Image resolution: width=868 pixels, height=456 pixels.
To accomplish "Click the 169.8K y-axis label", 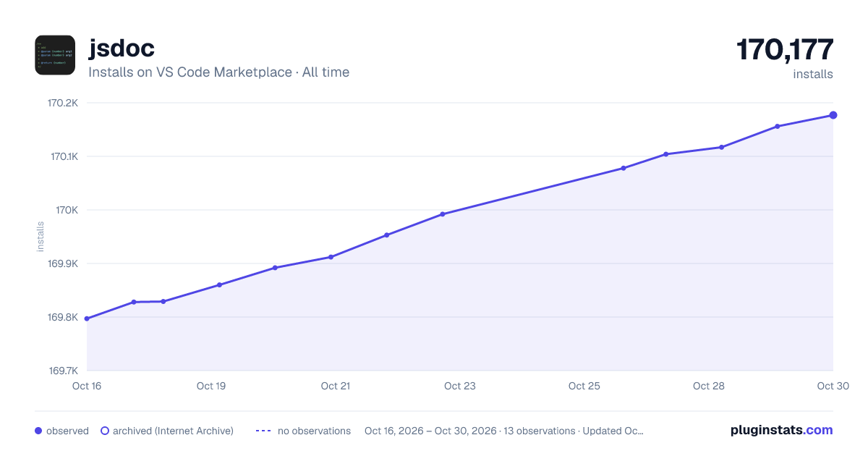I will (63, 317).
